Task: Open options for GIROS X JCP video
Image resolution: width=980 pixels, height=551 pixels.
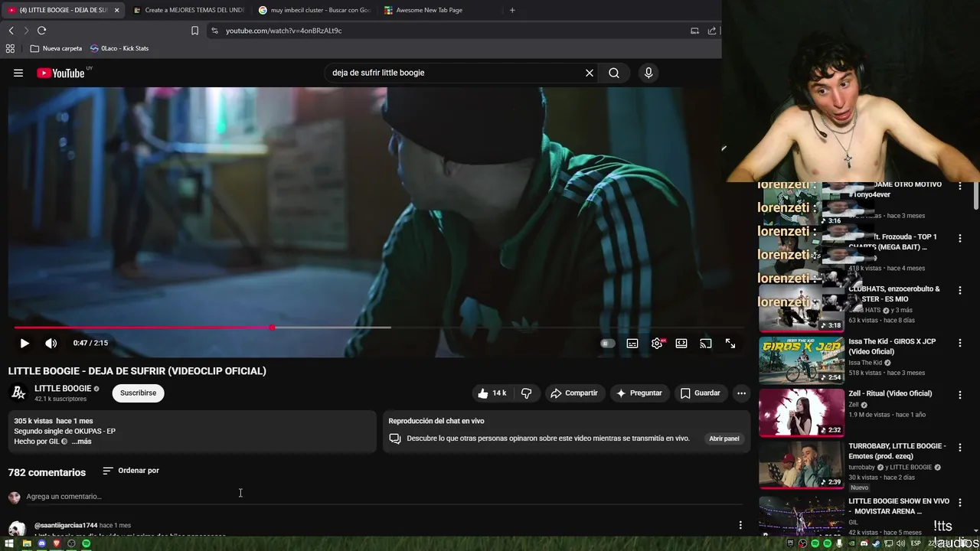Action: coord(960,342)
